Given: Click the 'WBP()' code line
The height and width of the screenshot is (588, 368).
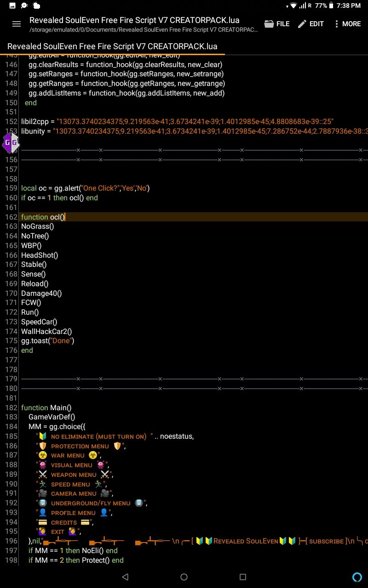Looking at the screenshot, I should tap(31, 246).
